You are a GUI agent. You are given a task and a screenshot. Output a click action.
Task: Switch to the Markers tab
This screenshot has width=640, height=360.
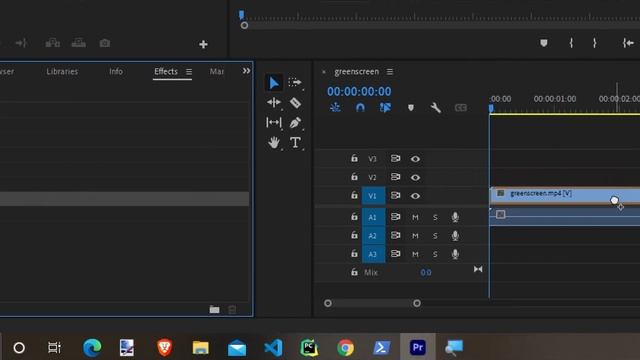pos(217,71)
